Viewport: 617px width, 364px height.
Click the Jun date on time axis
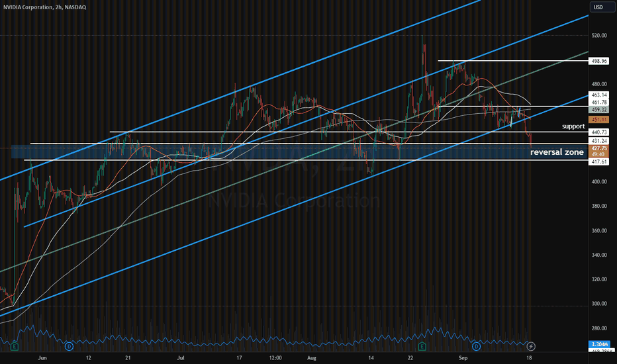pyautogui.click(x=42, y=357)
